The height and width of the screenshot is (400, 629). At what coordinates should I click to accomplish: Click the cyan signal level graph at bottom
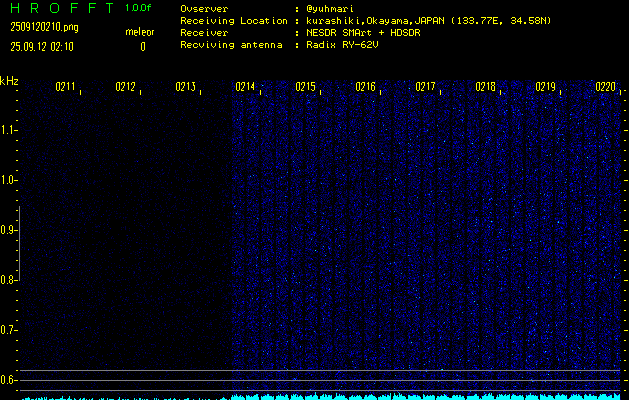click(x=321, y=397)
